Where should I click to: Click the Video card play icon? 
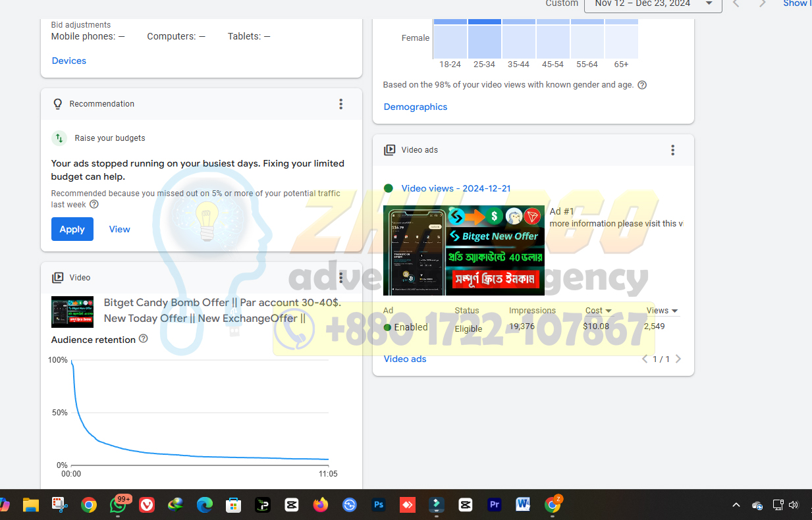[58, 278]
